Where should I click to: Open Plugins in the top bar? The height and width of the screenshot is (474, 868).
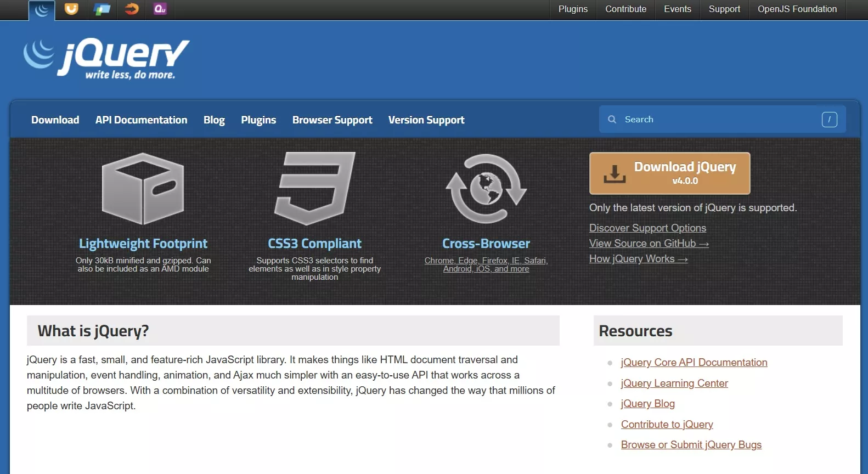click(573, 9)
